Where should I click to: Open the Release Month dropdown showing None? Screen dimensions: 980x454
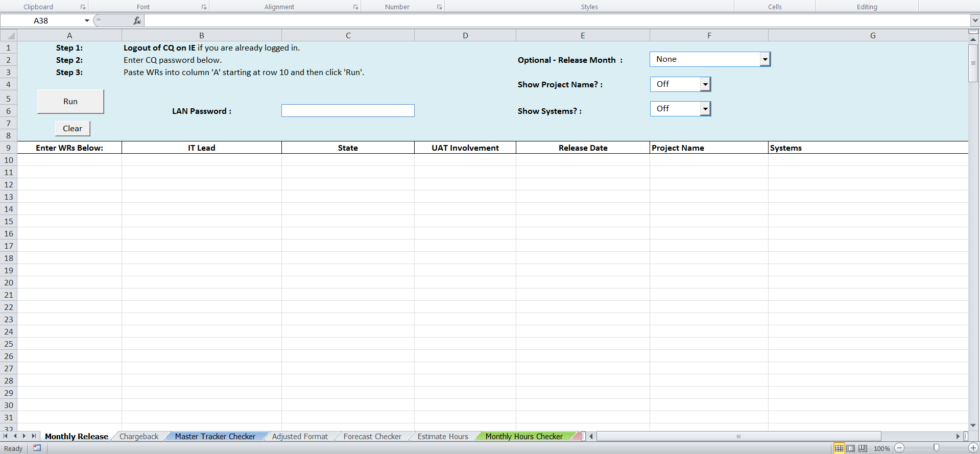[765, 59]
